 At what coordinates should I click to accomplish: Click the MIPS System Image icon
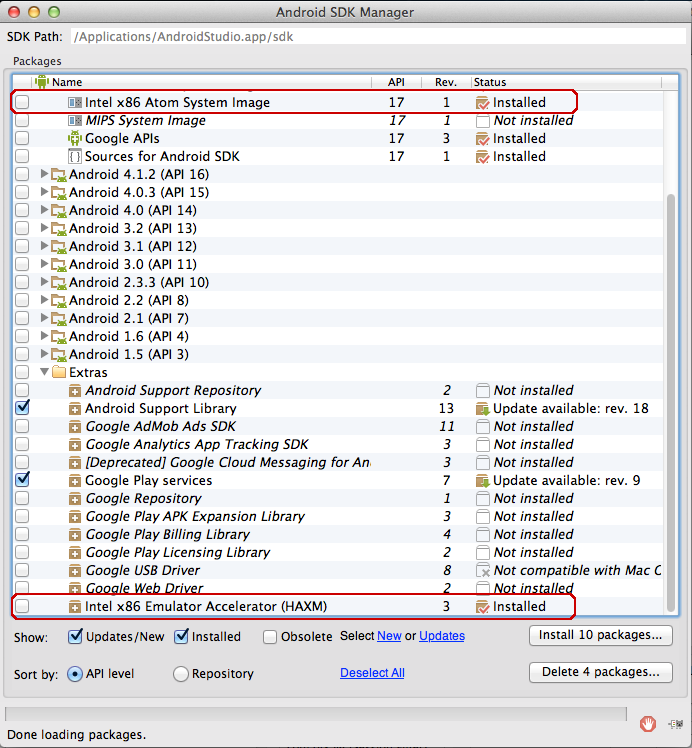[75, 121]
